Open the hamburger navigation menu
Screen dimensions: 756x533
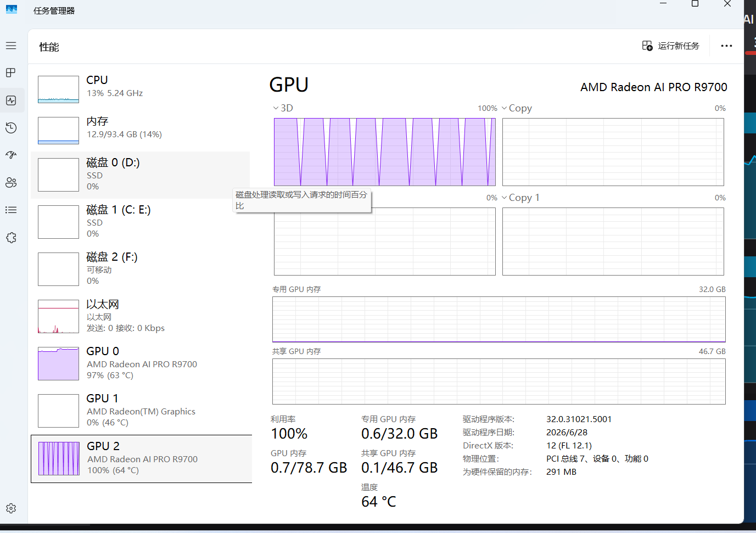click(11, 46)
